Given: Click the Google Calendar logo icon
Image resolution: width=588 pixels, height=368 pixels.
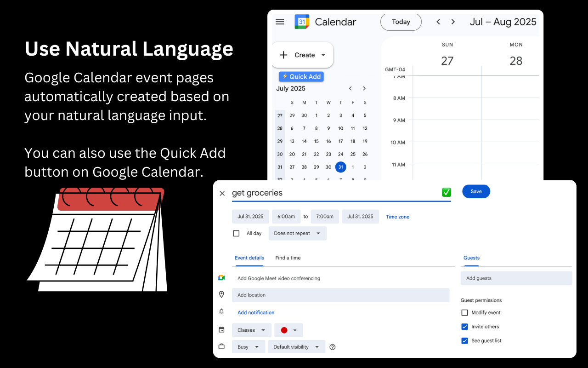Looking at the screenshot, I should [x=302, y=22].
